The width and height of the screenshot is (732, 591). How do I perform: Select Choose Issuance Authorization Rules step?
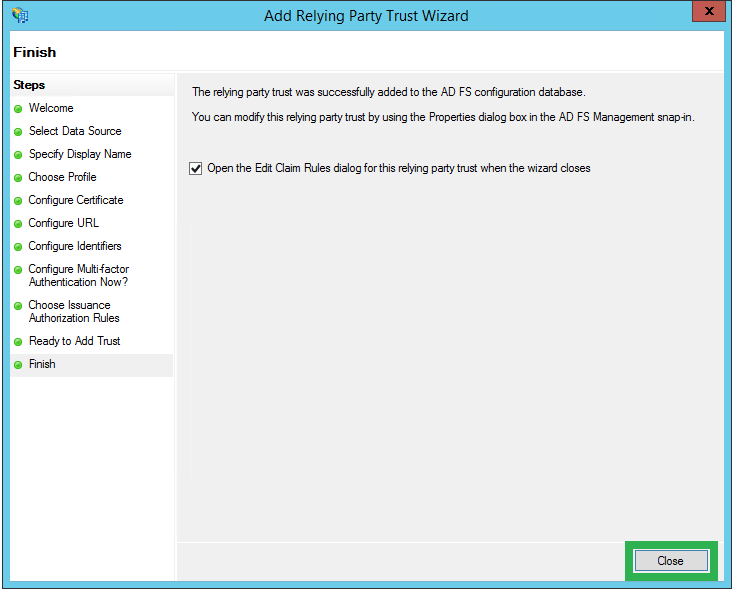[x=74, y=311]
